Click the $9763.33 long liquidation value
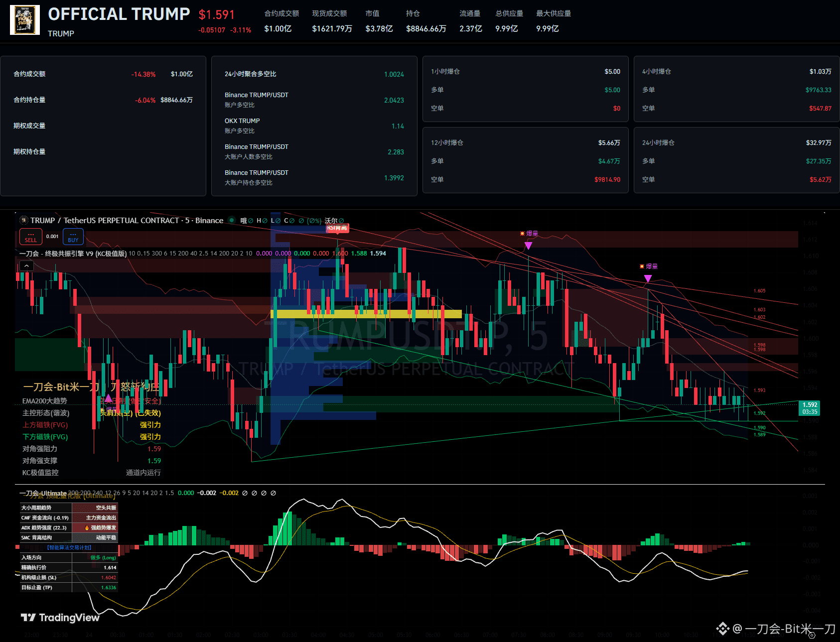The height and width of the screenshot is (642, 840). tap(819, 90)
